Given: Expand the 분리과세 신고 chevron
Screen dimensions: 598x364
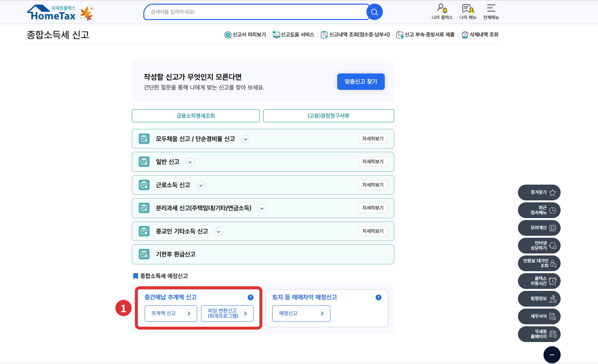Looking at the screenshot, I should tap(262, 208).
